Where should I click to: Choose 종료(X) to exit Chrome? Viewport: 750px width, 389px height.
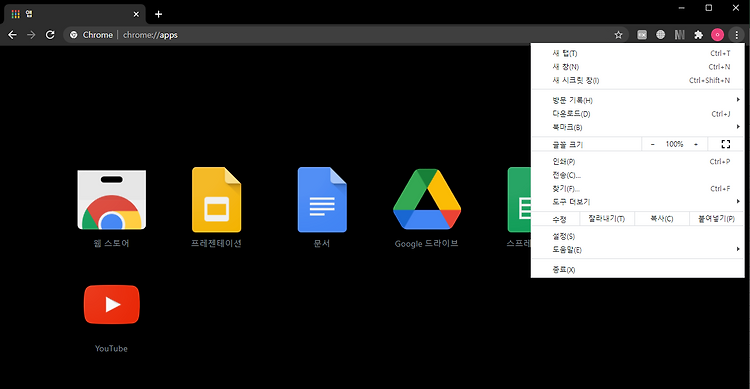pos(638,269)
